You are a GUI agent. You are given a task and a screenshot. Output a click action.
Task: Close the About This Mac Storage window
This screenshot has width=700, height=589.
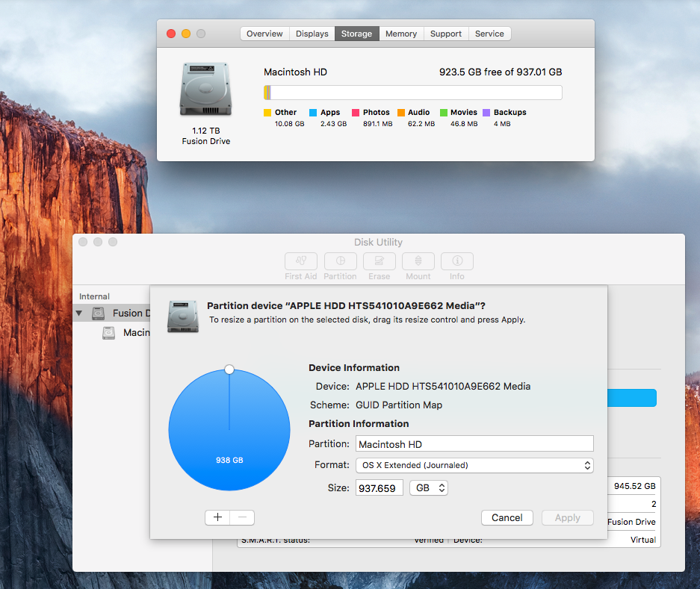tap(171, 34)
